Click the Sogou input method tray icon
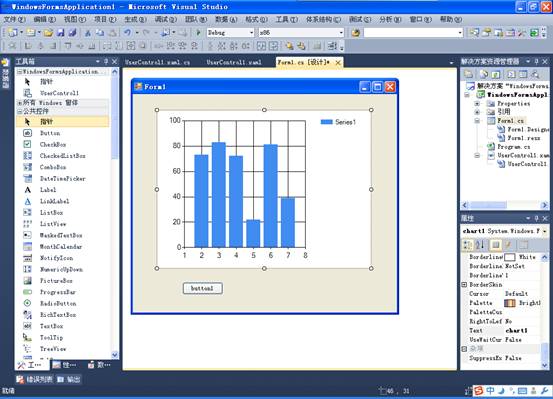Image resolution: width=553 pixels, height=399 pixels. tap(478, 391)
